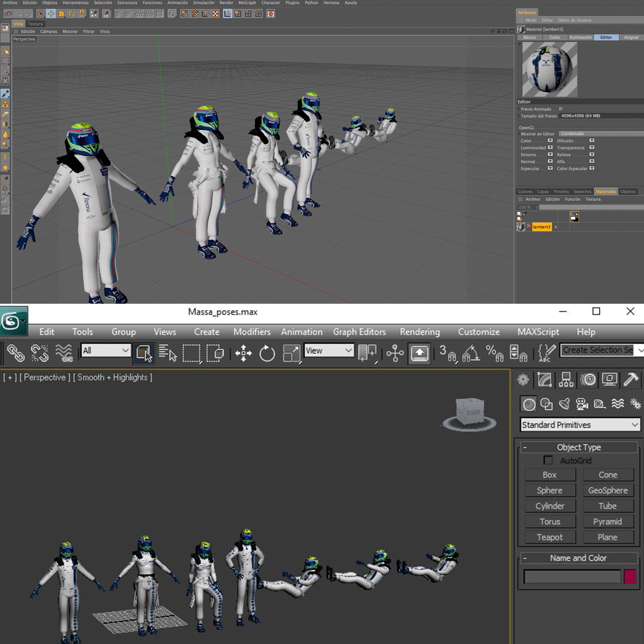Click the Select and Link chain icon
This screenshot has width=644, height=644.
pyautogui.click(x=16, y=353)
